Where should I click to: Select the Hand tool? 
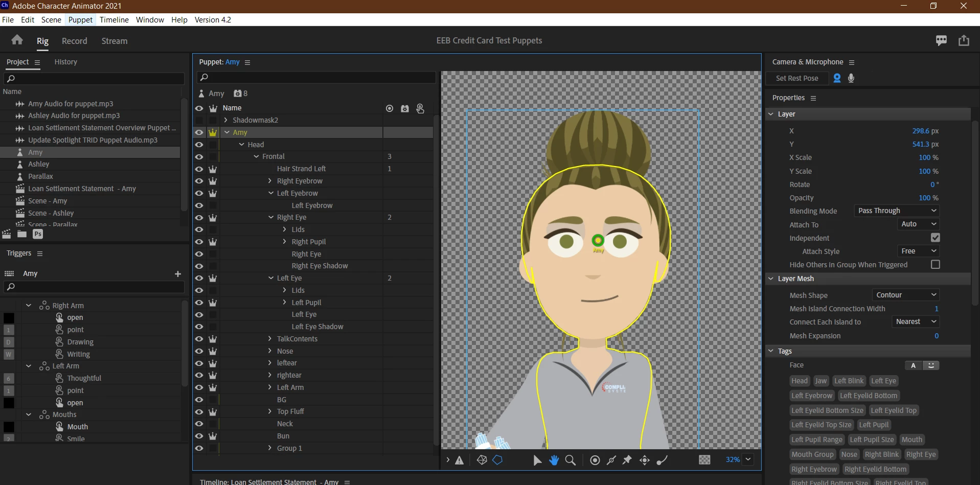coord(554,460)
